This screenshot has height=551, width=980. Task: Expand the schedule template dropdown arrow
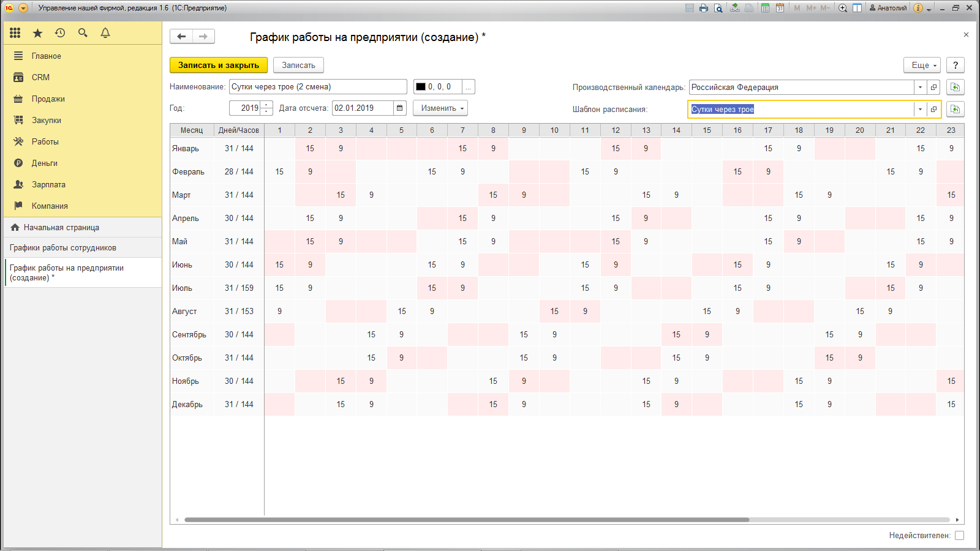coord(920,109)
